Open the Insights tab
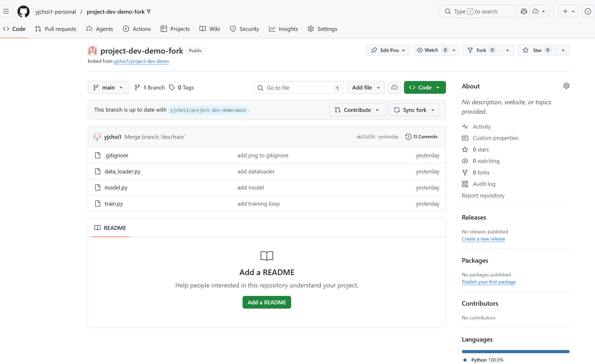 point(283,29)
